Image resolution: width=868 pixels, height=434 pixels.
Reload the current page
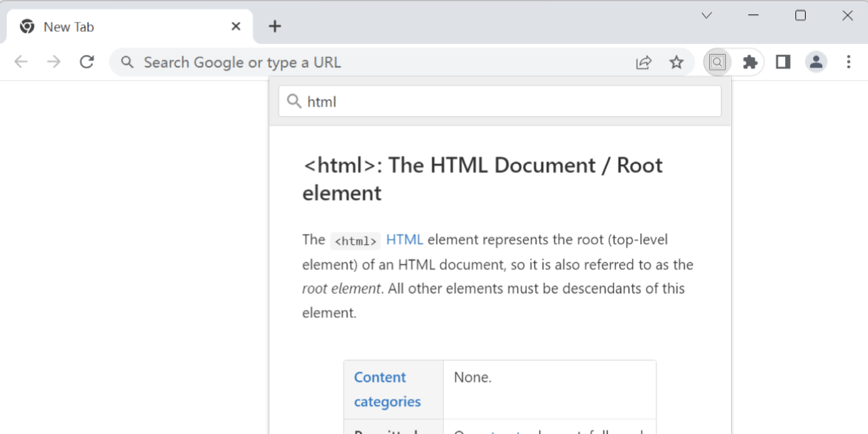(x=87, y=62)
